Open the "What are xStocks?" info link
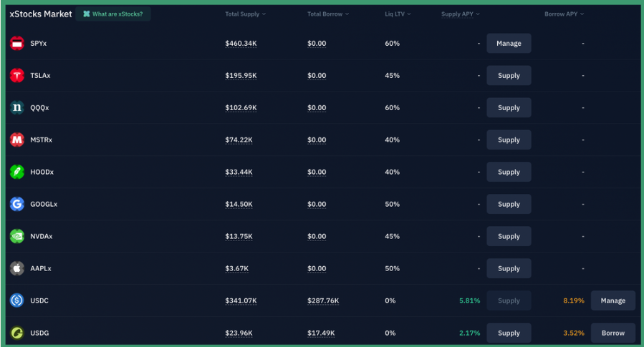 click(x=112, y=14)
